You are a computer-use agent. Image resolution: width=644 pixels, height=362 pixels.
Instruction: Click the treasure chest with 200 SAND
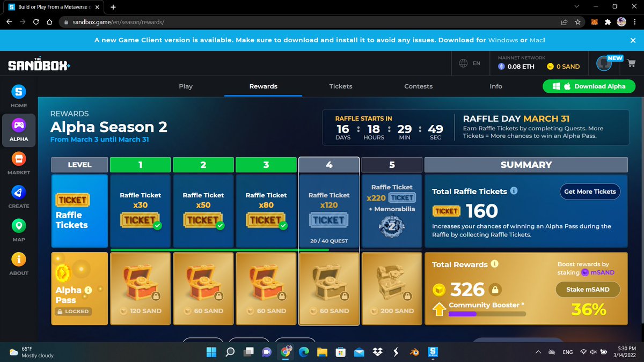point(392,283)
